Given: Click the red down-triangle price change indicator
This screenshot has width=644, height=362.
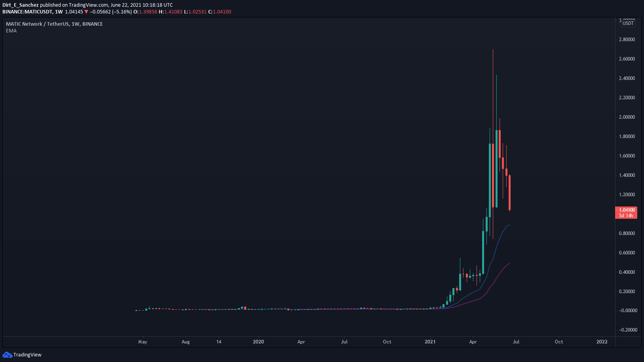Looking at the screenshot, I should pos(86,12).
